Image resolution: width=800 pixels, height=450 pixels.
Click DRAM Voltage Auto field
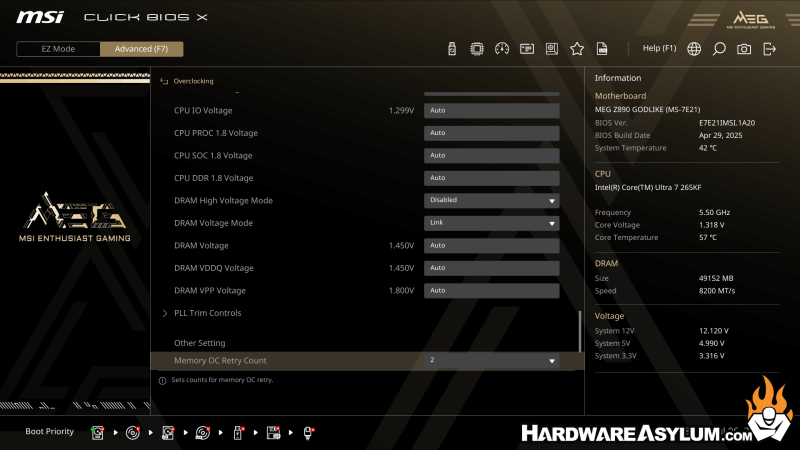[491, 245]
